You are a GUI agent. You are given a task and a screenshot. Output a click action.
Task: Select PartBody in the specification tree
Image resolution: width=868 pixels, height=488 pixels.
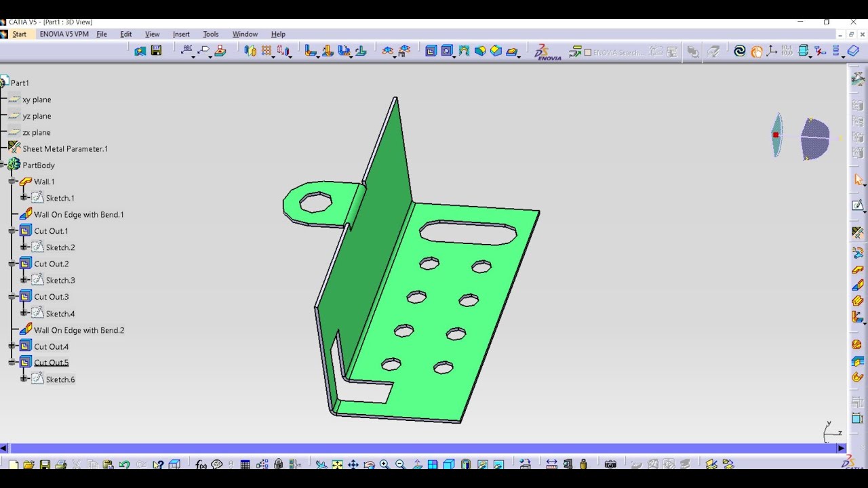click(39, 165)
